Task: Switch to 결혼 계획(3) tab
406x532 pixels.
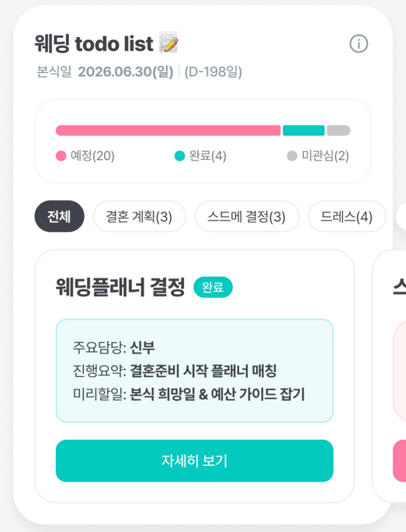Action: click(x=139, y=216)
